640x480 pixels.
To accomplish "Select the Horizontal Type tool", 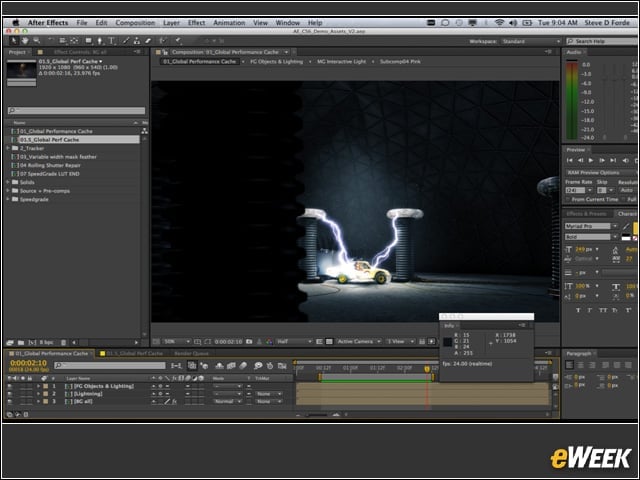I will click(111, 41).
